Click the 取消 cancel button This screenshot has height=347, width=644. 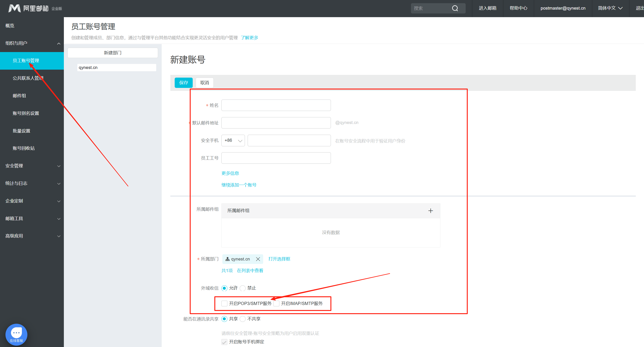click(205, 83)
